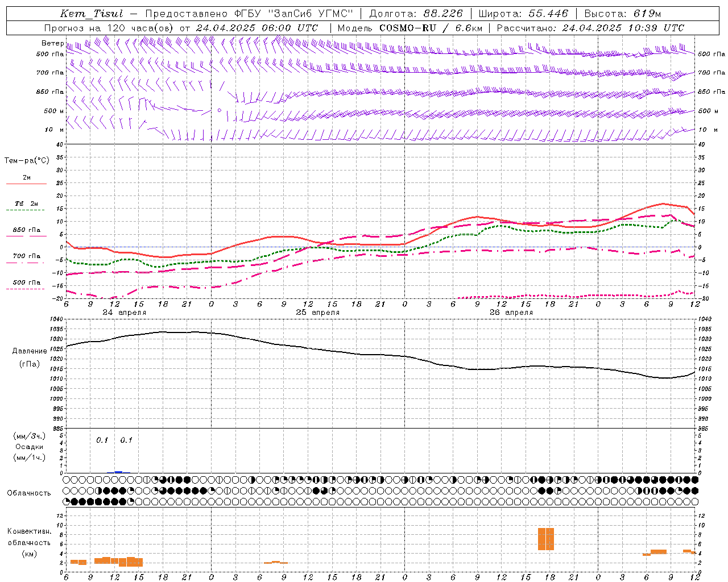Click the Тем-ра(°C) axis title
728x582 pixels.
(27, 161)
